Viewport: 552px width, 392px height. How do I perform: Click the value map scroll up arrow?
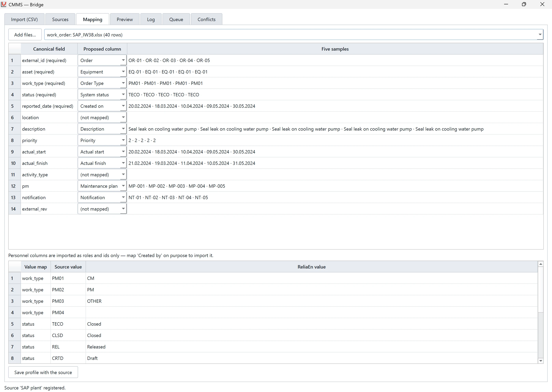click(541, 264)
